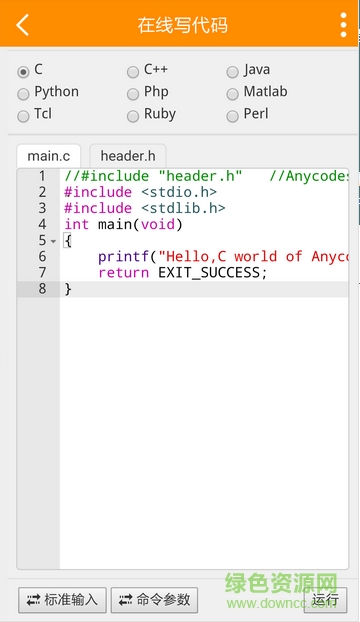Open the three-dot overflow menu
Viewport: 360px width, 622px height.
click(343, 25)
